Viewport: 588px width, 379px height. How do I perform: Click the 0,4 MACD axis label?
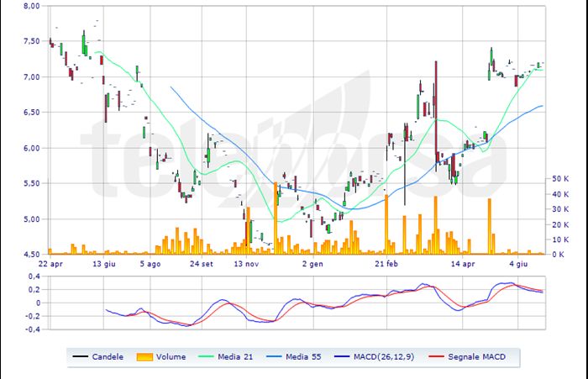click(x=34, y=276)
